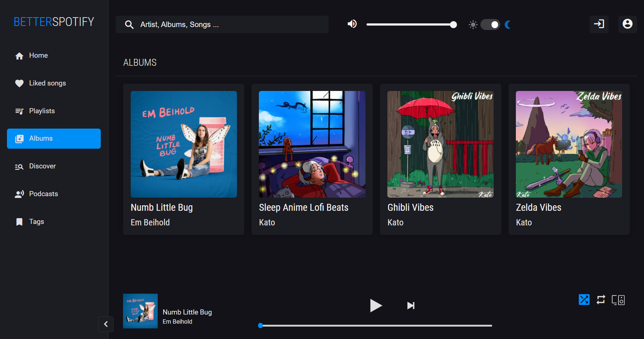Open Playlists in the sidebar
The height and width of the screenshot is (339, 644).
point(54,111)
